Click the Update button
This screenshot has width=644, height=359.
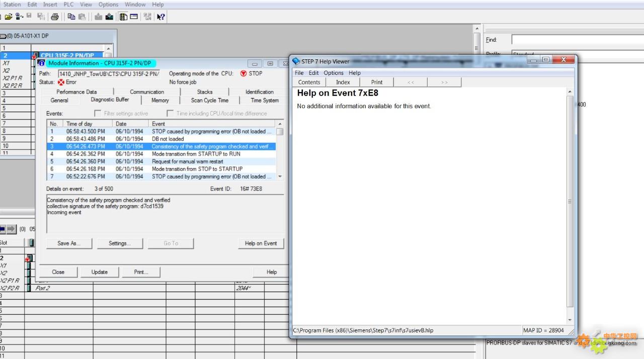coord(100,272)
